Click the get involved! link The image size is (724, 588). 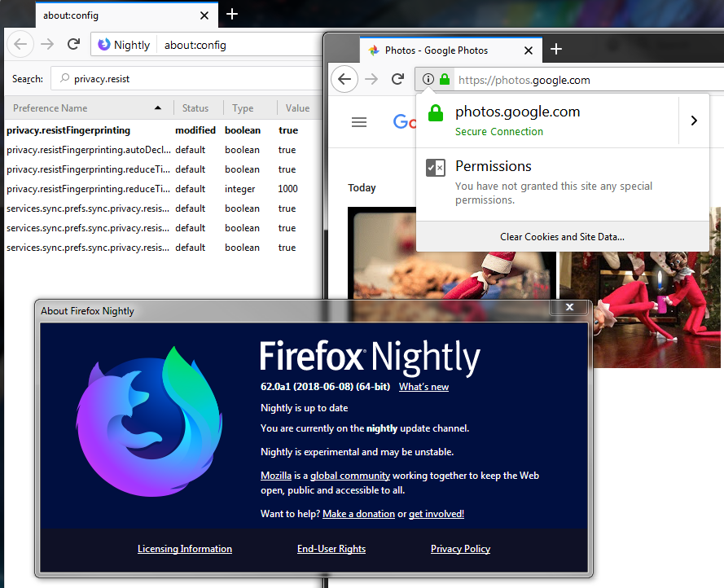(x=437, y=514)
